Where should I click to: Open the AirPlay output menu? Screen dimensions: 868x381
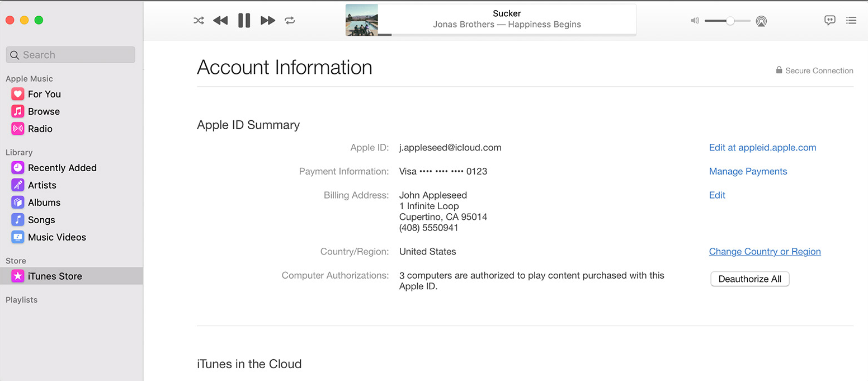tap(761, 21)
